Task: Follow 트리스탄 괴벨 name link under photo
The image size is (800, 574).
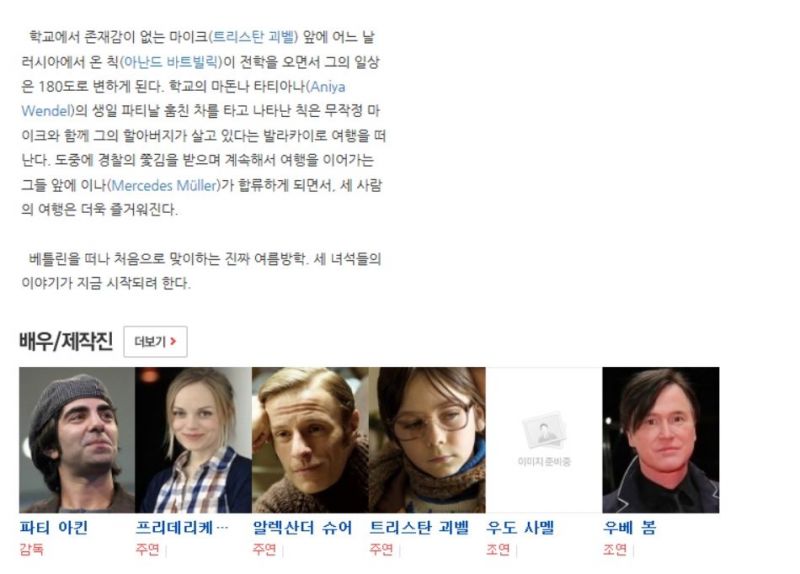Action: pyautogui.click(x=419, y=527)
